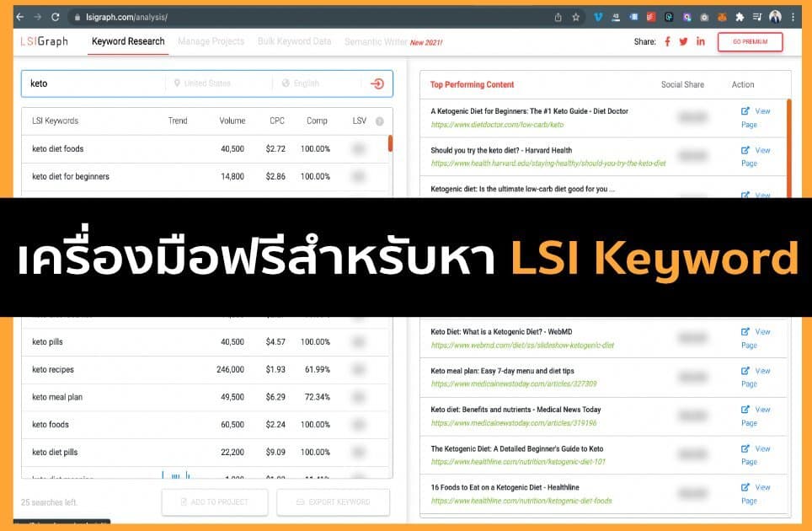Click the globe icon next to English
Viewport: 812px width, 531px height.
[x=285, y=84]
